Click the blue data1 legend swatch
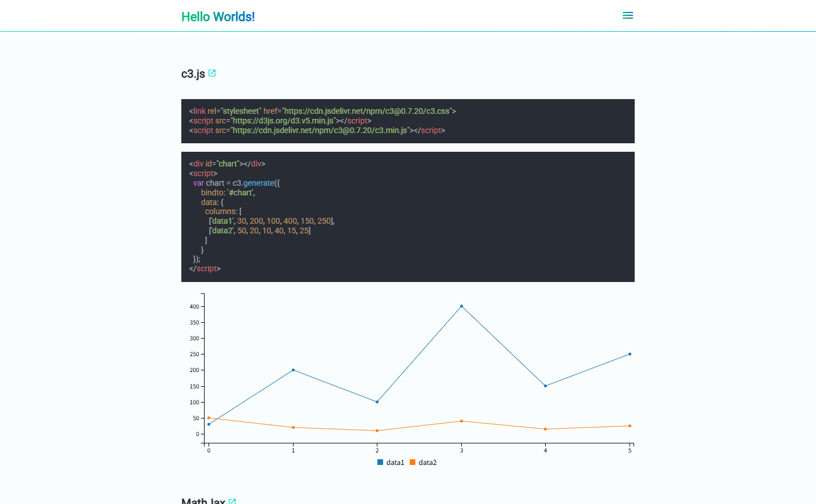 [380, 463]
